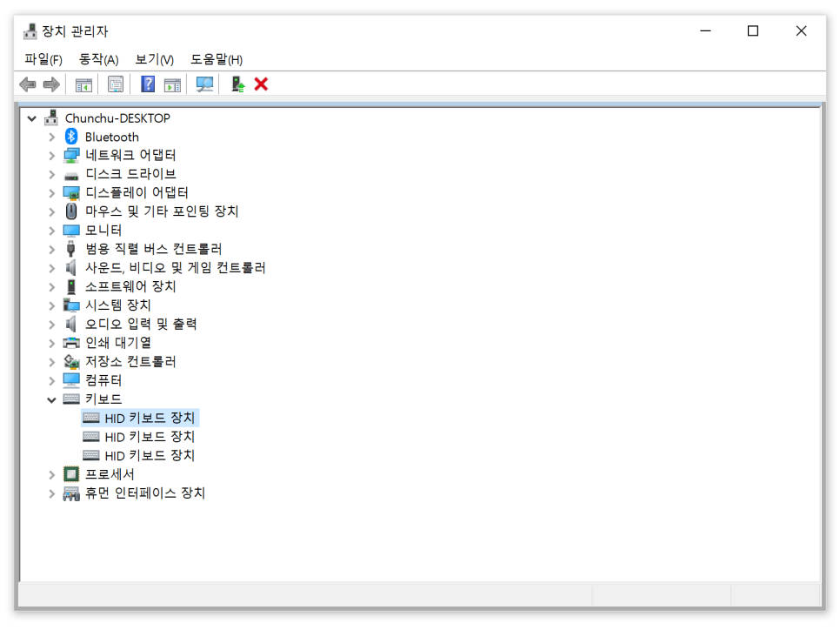
Task: Close the 장치 관리자 window
Action: (801, 31)
